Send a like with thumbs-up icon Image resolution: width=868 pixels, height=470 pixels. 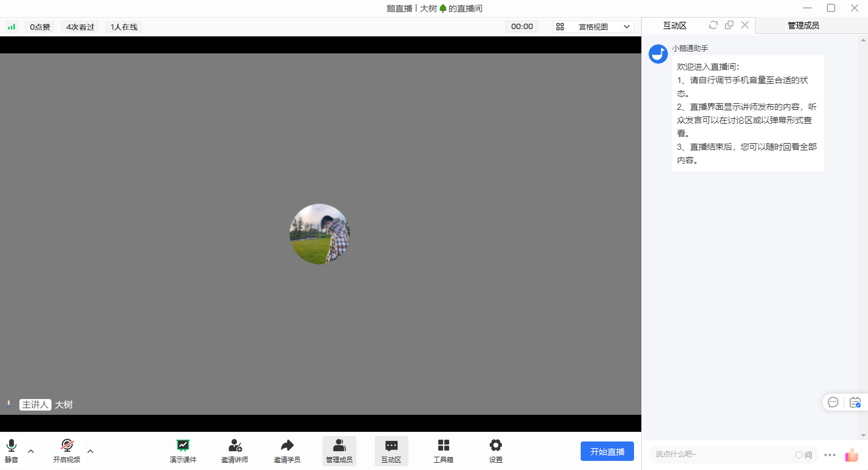coord(852,455)
